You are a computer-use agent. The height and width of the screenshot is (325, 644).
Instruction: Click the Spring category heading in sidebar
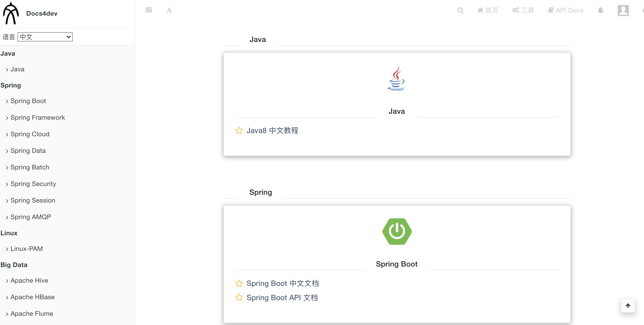[11, 85]
